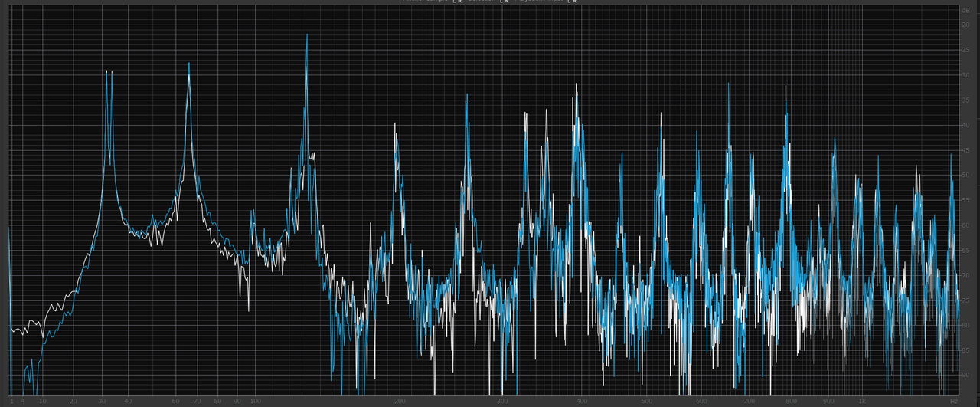Click the 600 Hz frequency axis label
980x407 pixels.
pyautogui.click(x=701, y=401)
